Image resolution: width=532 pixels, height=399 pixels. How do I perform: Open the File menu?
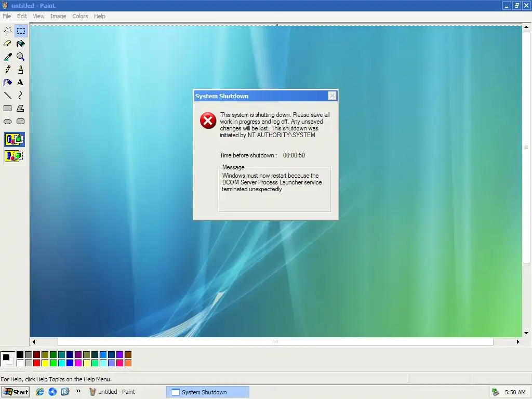7,16
